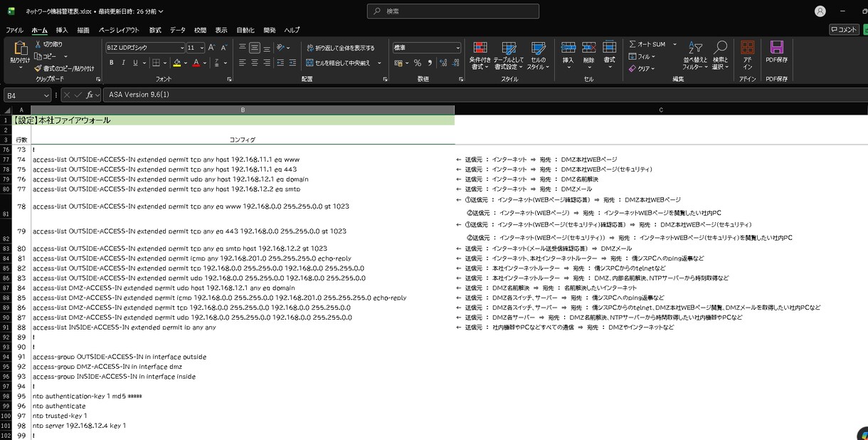
Task: Toggle 折り返して全体を表示する wrap text
Action: [341, 48]
